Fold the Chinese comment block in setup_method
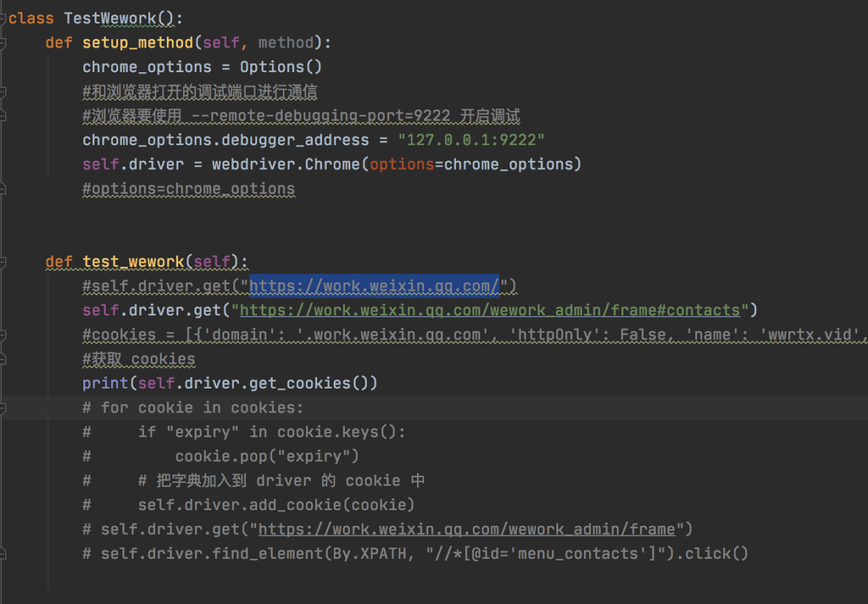 3,91
